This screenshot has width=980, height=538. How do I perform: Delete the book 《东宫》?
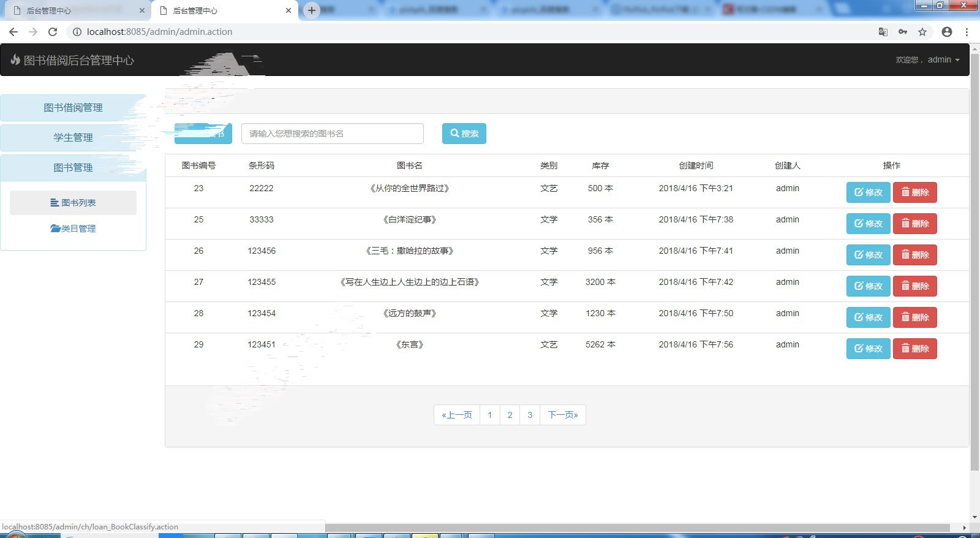click(x=914, y=349)
